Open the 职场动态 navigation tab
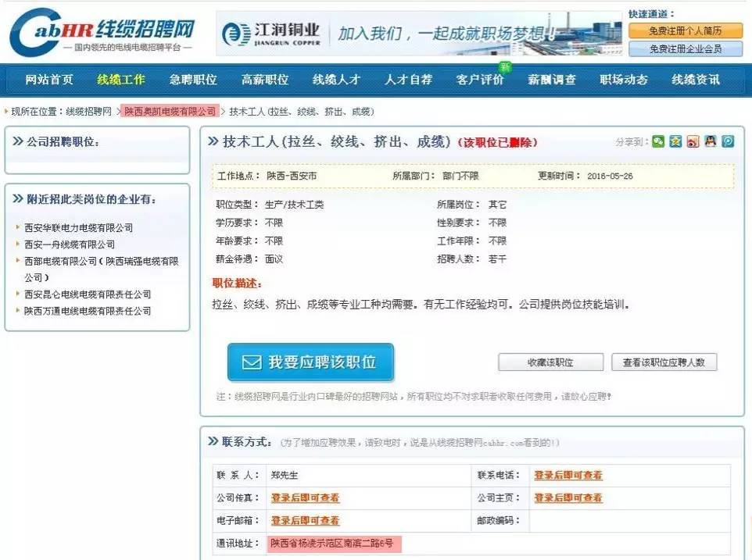 pyautogui.click(x=624, y=80)
